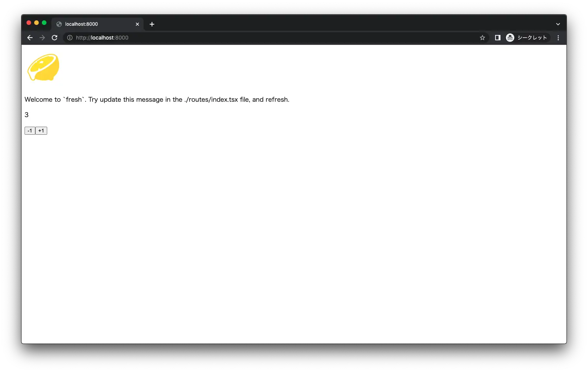The width and height of the screenshot is (588, 372).
Task: Click the counter value 3
Action: pyautogui.click(x=26, y=115)
